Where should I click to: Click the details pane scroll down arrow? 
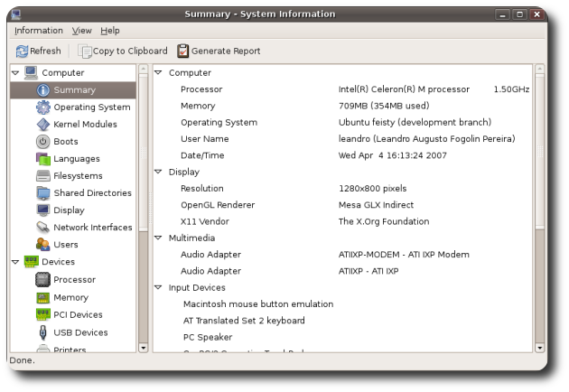coord(539,348)
